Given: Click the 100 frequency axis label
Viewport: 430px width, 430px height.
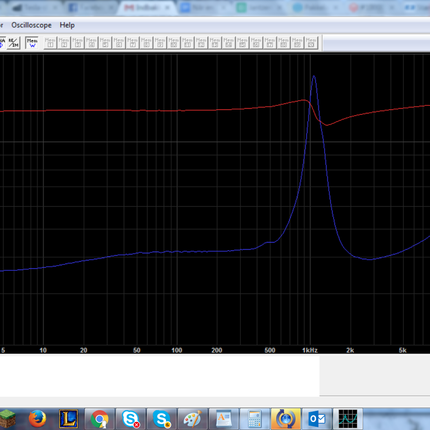Looking at the screenshot, I should 177,350.
